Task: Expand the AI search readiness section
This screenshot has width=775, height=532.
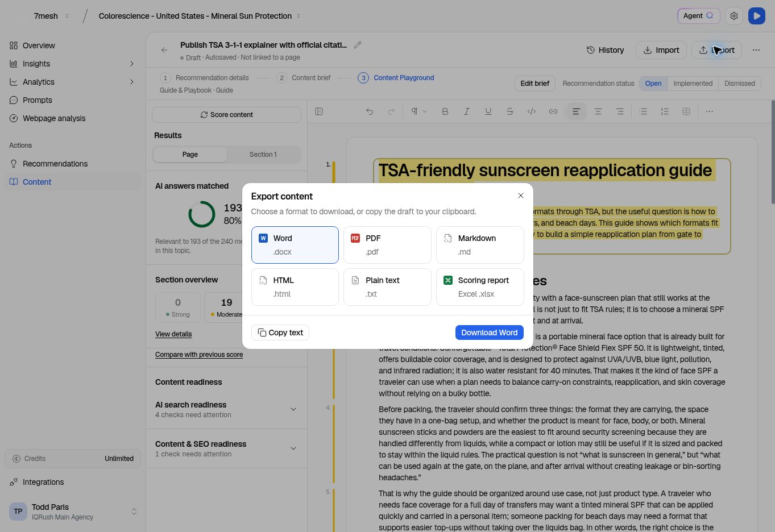Action: tap(226, 409)
